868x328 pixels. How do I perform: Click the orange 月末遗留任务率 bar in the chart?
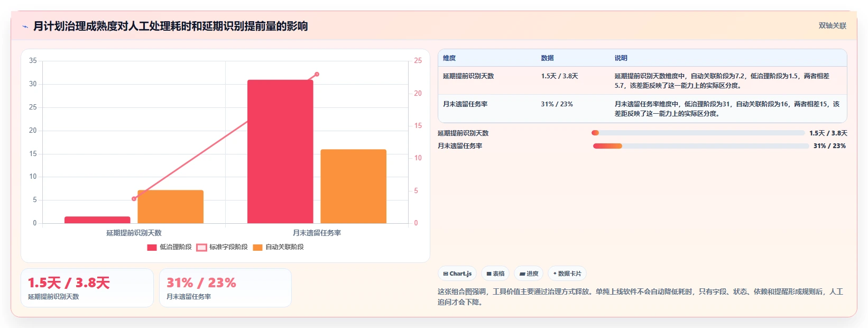[354, 186]
